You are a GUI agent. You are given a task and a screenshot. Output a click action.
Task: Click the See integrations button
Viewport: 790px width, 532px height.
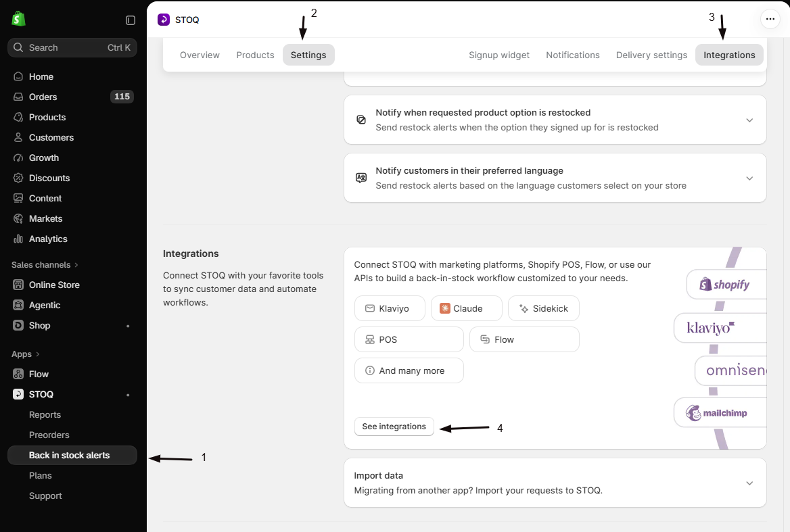394,427
